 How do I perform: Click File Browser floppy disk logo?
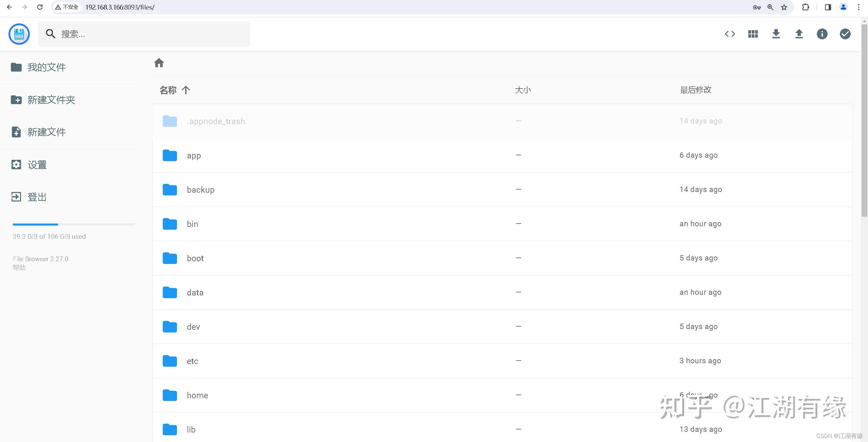click(19, 34)
